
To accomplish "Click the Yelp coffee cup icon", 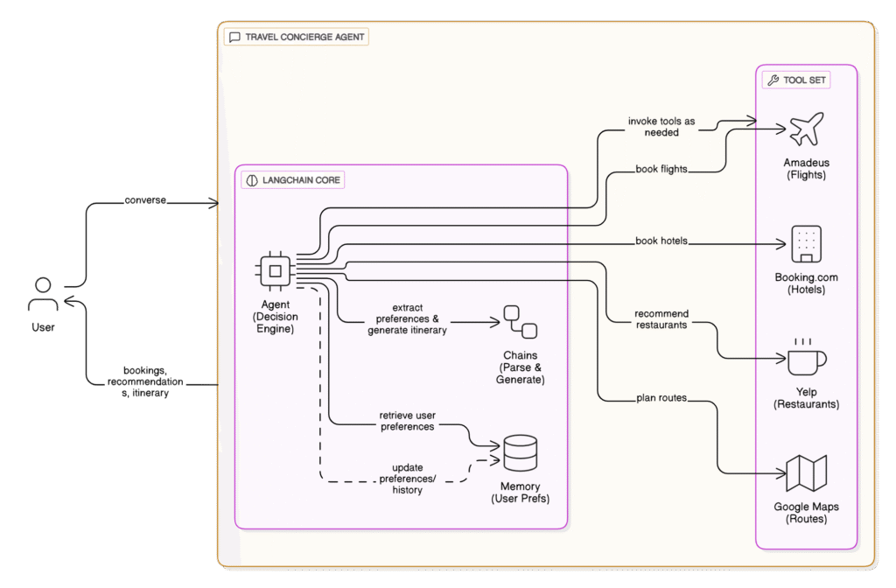I will coord(806,357).
